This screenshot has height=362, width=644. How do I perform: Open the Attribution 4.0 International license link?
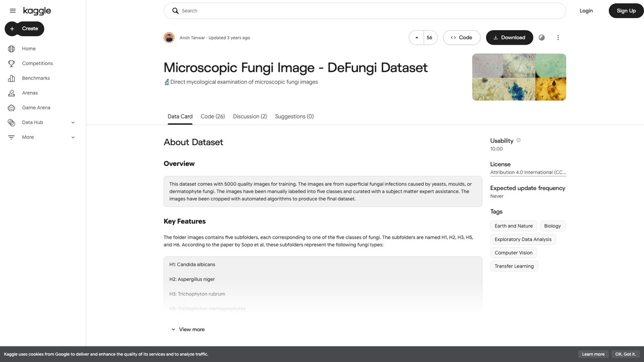(528, 172)
